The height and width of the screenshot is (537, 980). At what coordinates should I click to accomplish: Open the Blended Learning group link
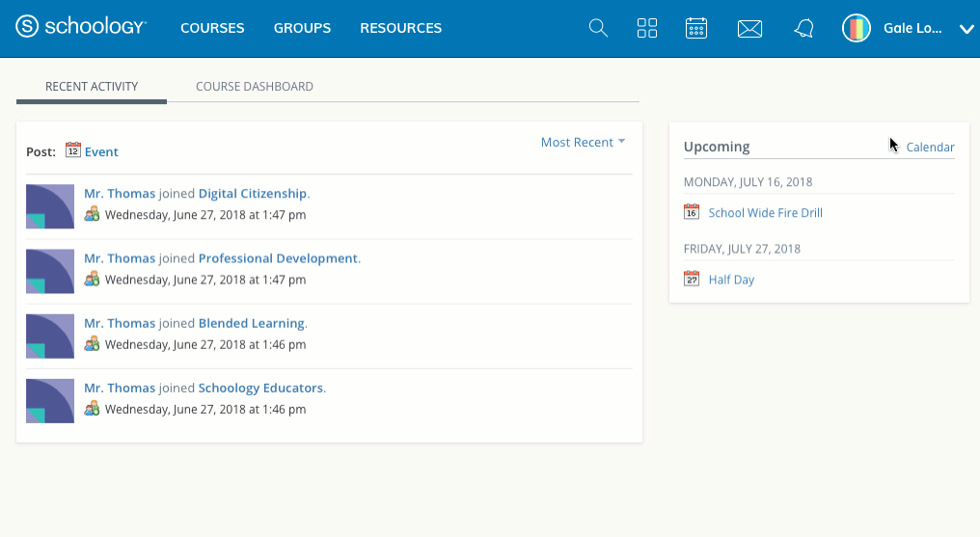(251, 324)
